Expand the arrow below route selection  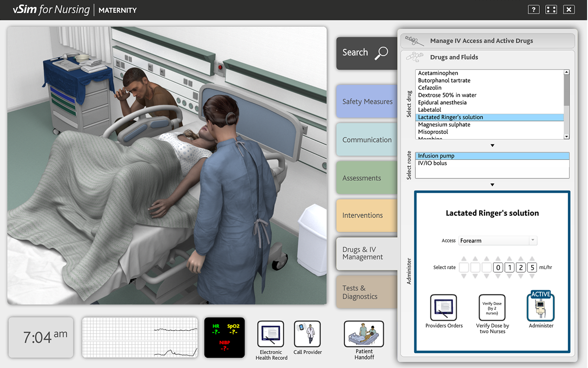[492, 184]
